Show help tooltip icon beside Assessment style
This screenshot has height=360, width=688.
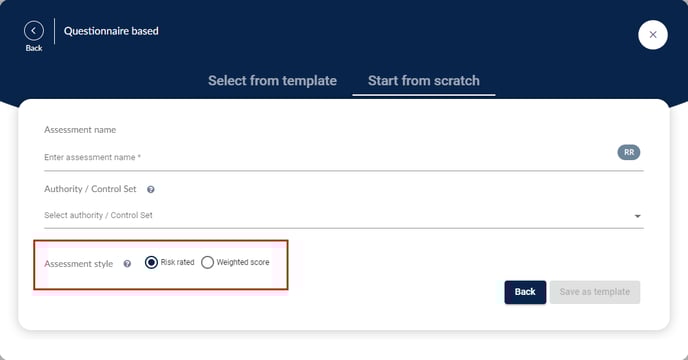click(127, 264)
